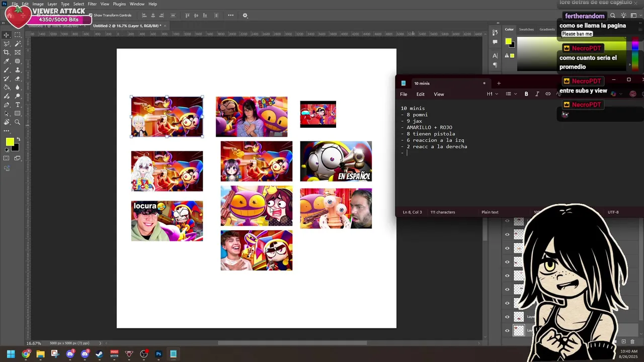644x362 pixels.
Task: Toggle Quick Mask mode
Action: (x=7, y=158)
